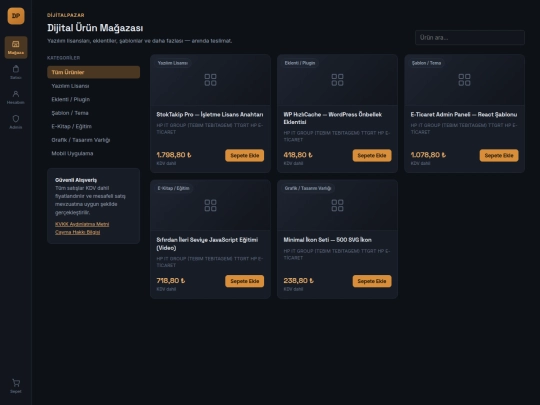Image resolution: width=540 pixels, height=405 pixels.
Task: Open the Hesabım account sidebar icon
Action: pos(16,97)
